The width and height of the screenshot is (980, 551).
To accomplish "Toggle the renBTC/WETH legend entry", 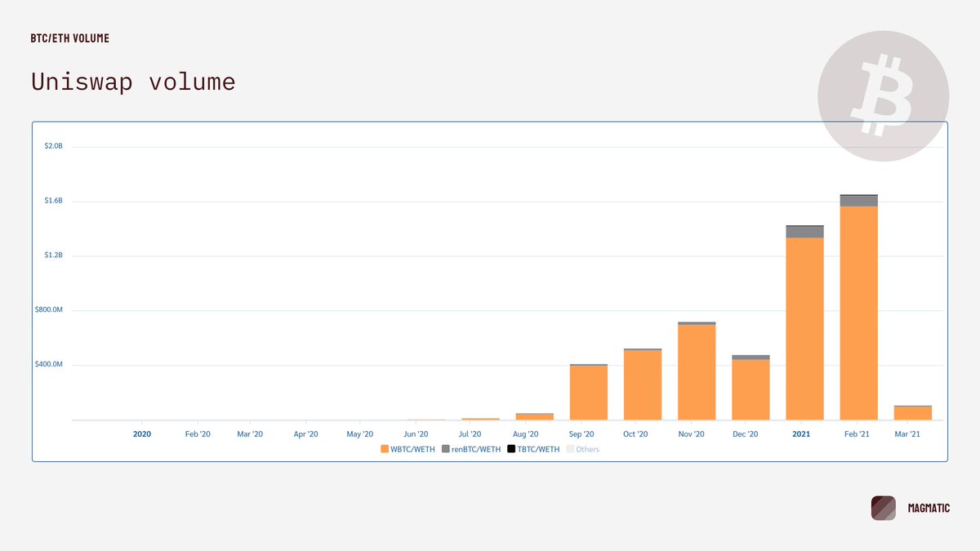I will click(x=471, y=449).
